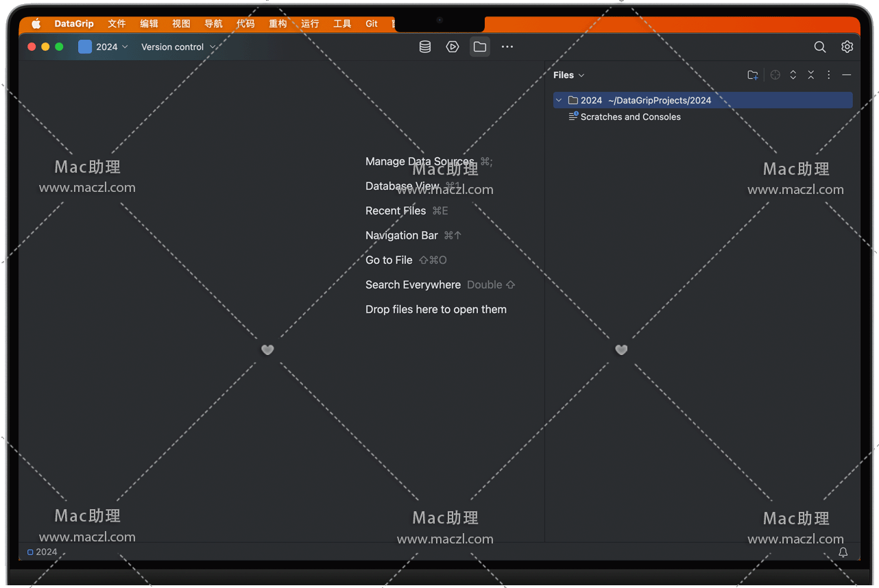Screen dimensions: 879x588
Task: Open the Files view selector dropdown
Action: [569, 75]
